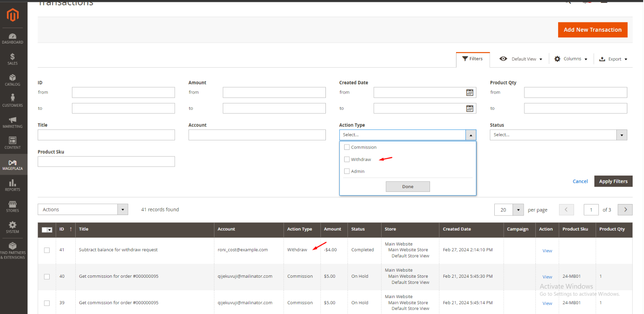Click the Add New Transaction button
Image resolution: width=644 pixels, height=314 pixels.
tap(592, 30)
